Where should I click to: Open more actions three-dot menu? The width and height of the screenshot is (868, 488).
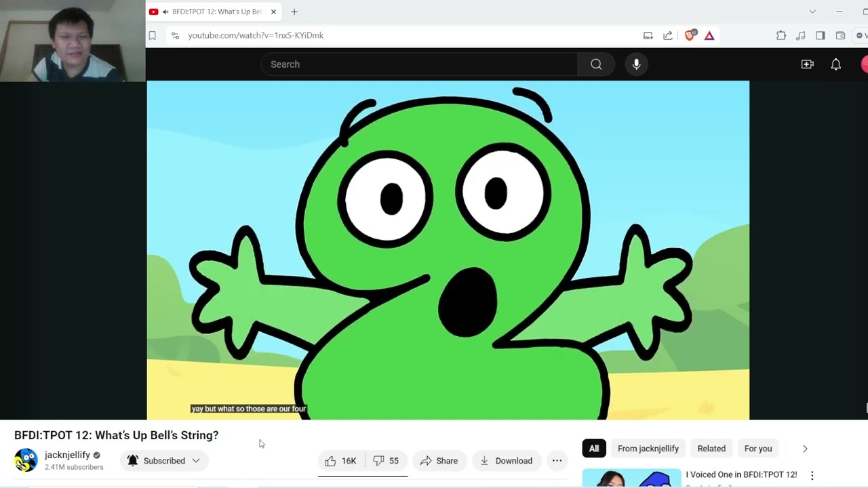(x=557, y=461)
